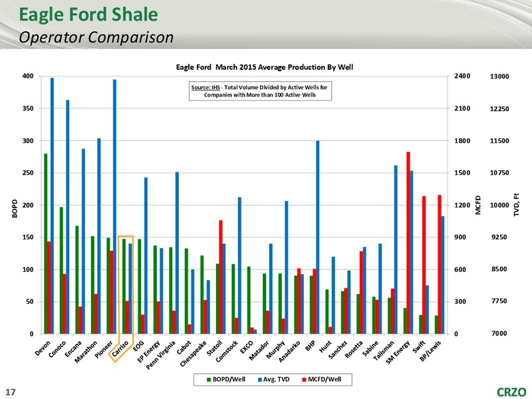Click the '250' BOPD axis value
The image size is (532, 399).
tap(28, 173)
